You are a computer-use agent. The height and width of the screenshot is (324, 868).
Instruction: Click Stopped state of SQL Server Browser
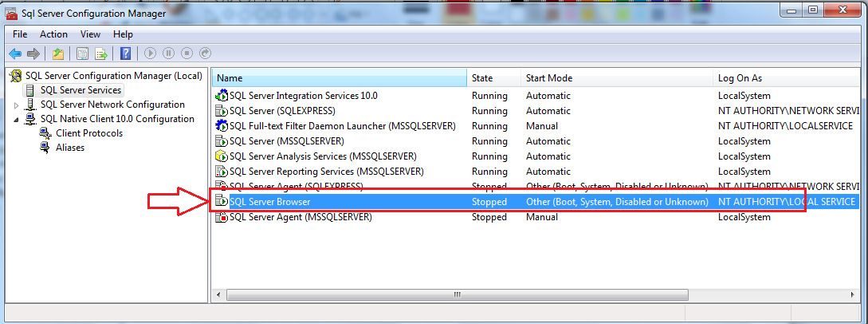489,202
